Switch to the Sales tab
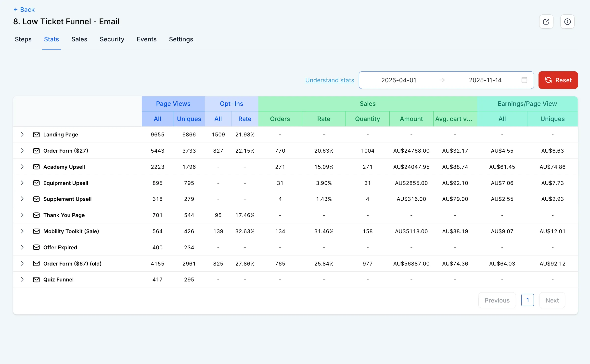 pyautogui.click(x=79, y=39)
